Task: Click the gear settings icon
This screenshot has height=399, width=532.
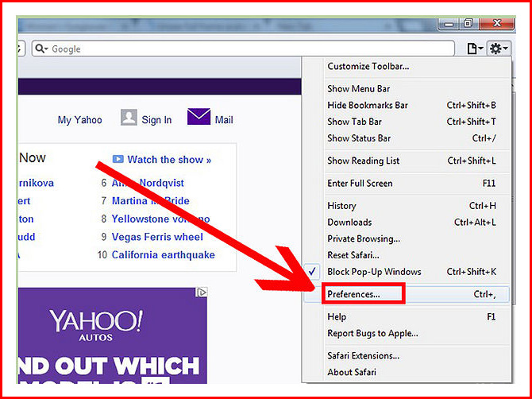Action: pos(497,49)
